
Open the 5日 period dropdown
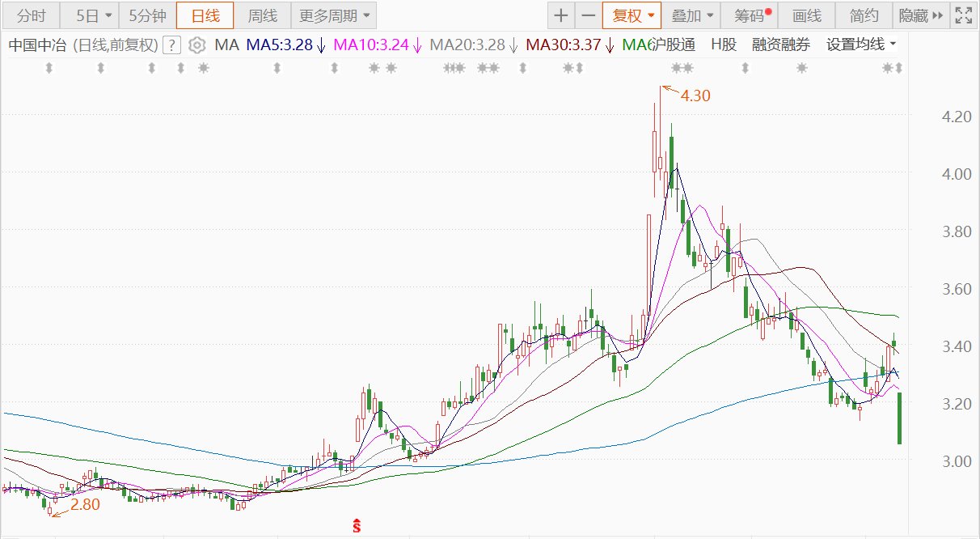[x=94, y=15]
